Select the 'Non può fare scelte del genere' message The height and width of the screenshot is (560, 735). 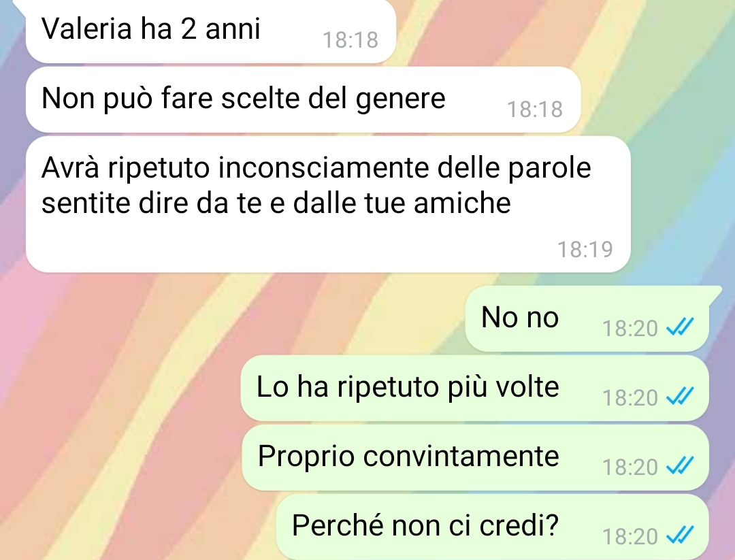pos(304,99)
